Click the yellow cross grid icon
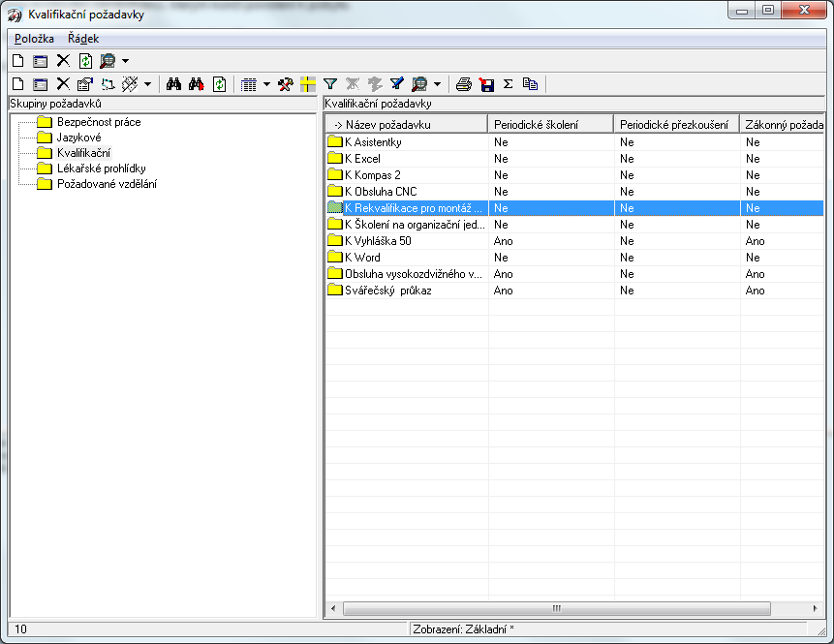Image resolution: width=834 pixels, height=644 pixels. [x=308, y=84]
